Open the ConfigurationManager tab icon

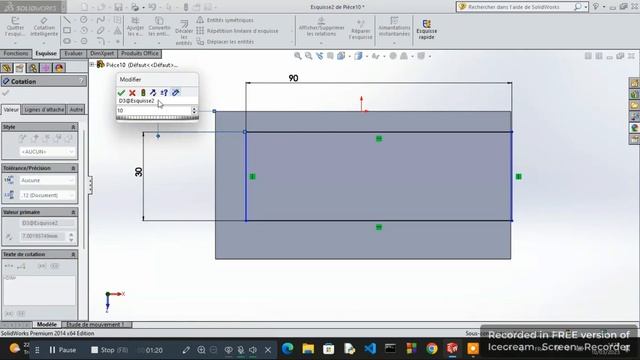click(x=33, y=68)
